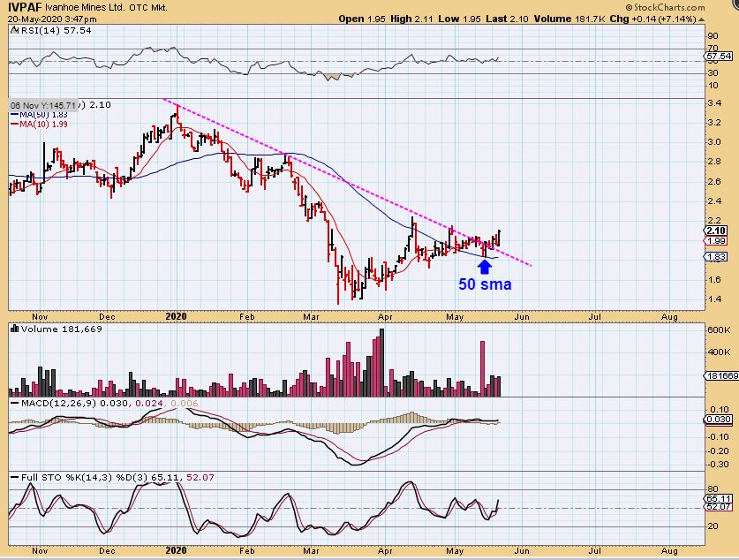Click the 3.4 price axis label
This screenshot has width=739, height=560.
714,102
